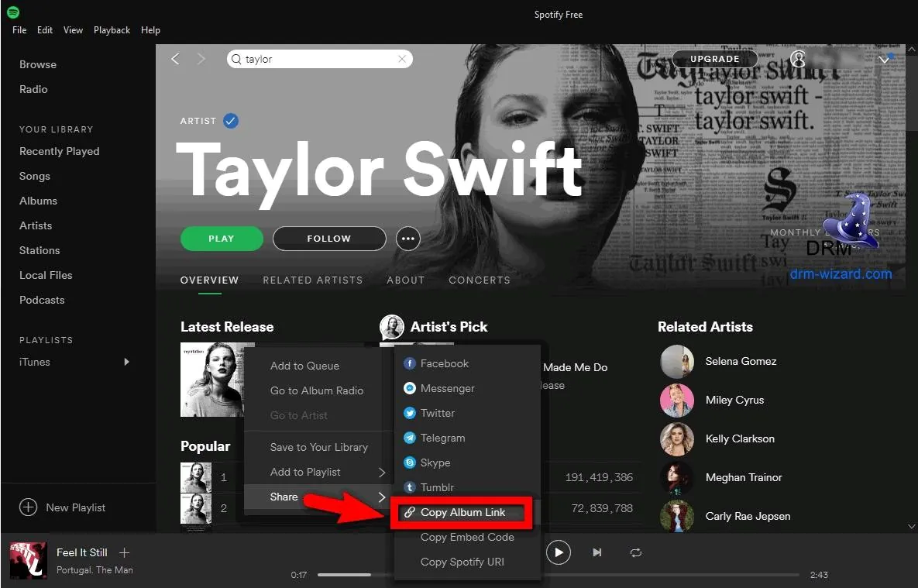Click the Feel It Still album art thumbnail
Screen dimensions: 918x588
click(x=28, y=560)
